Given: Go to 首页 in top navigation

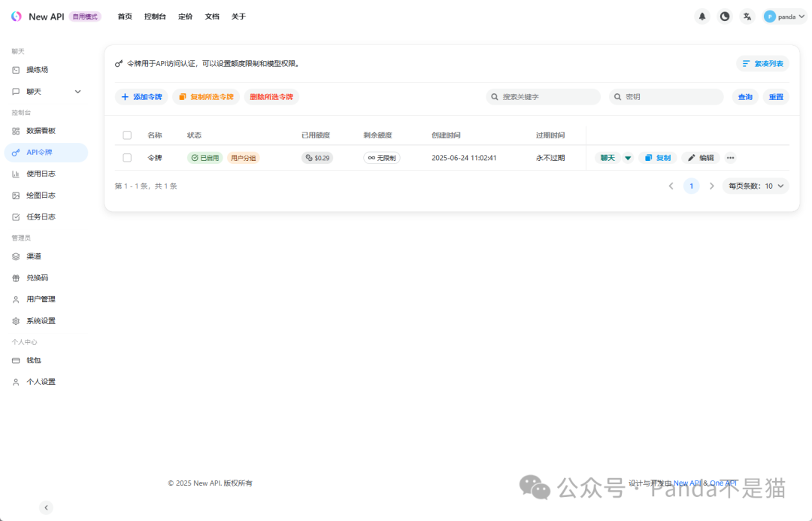Looking at the screenshot, I should [125, 17].
